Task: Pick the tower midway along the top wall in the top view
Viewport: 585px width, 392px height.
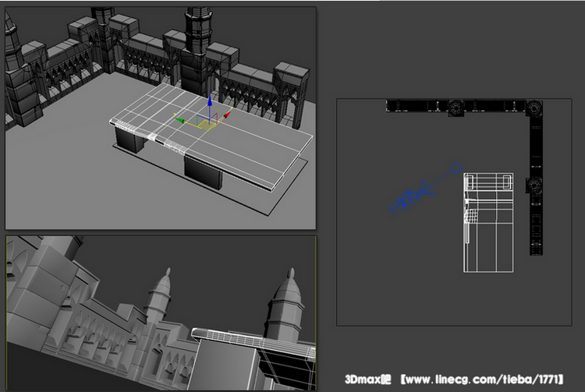Action: (x=456, y=108)
